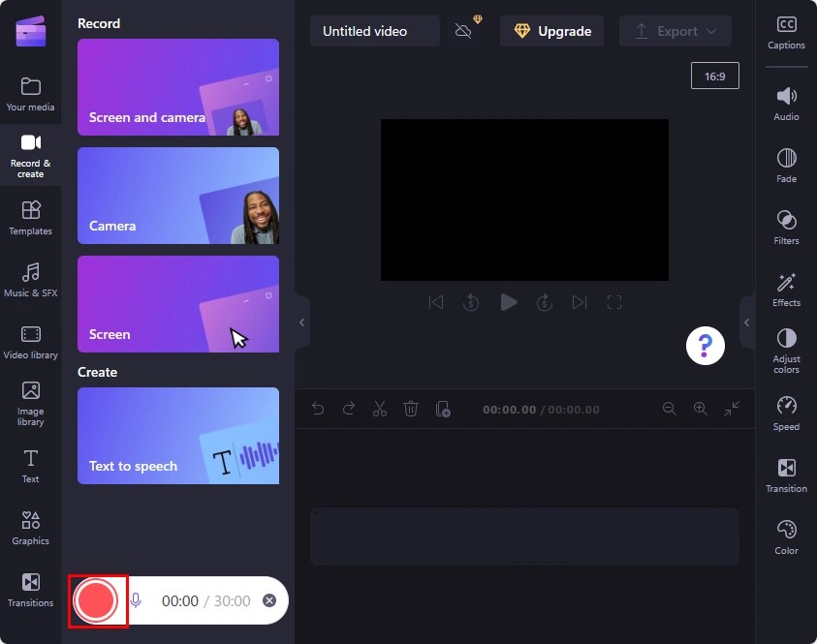Open the Color panel

[x=785, y=536]
